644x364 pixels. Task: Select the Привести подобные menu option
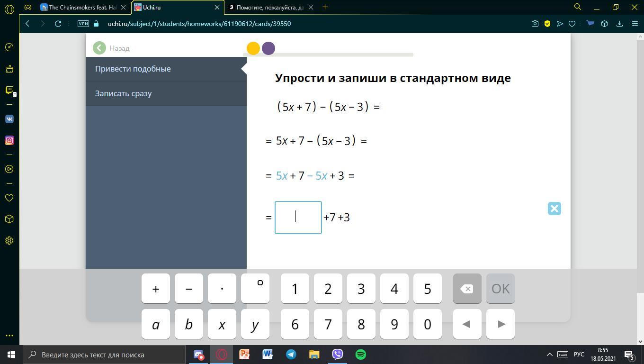(x=133, y=69)
